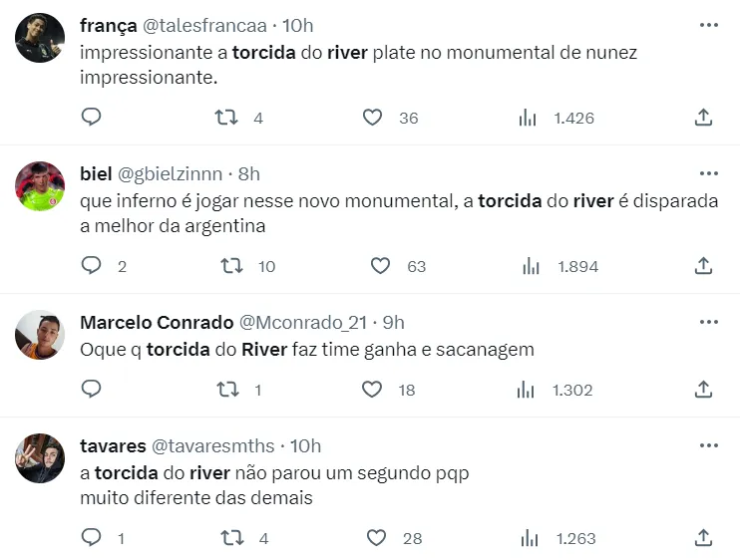The image size is (740, 560).
Task: Open tavares's profile picture
Action: tap(41, 458)
